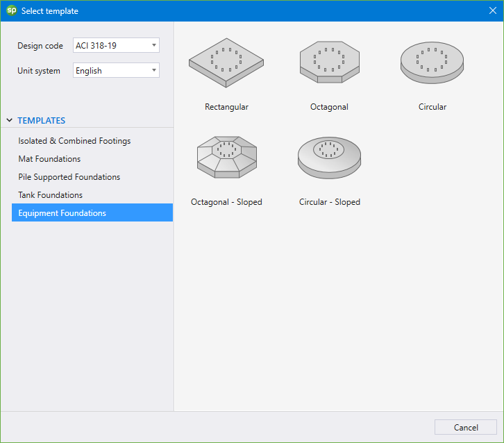Close the Select template dialog
504x443 pixels.
pyautogui.click(x=492, y=10)
